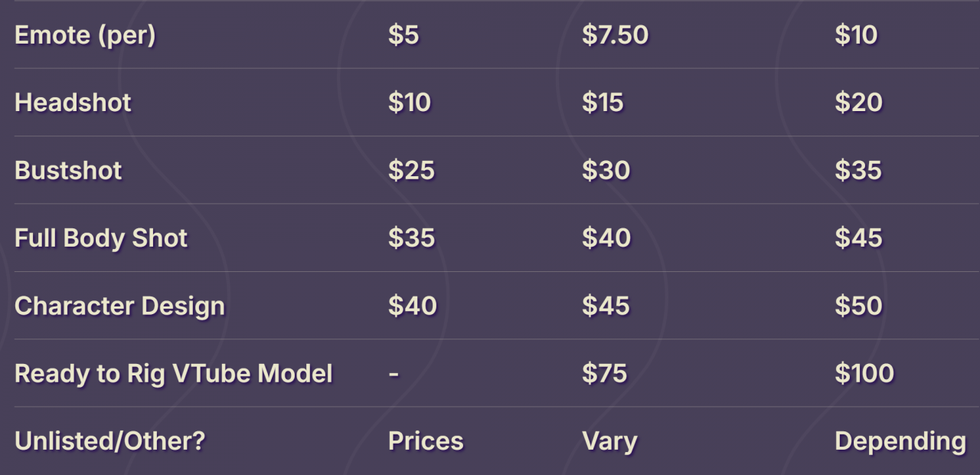
Task: Click the $20 headshot price
Action: 859,103
